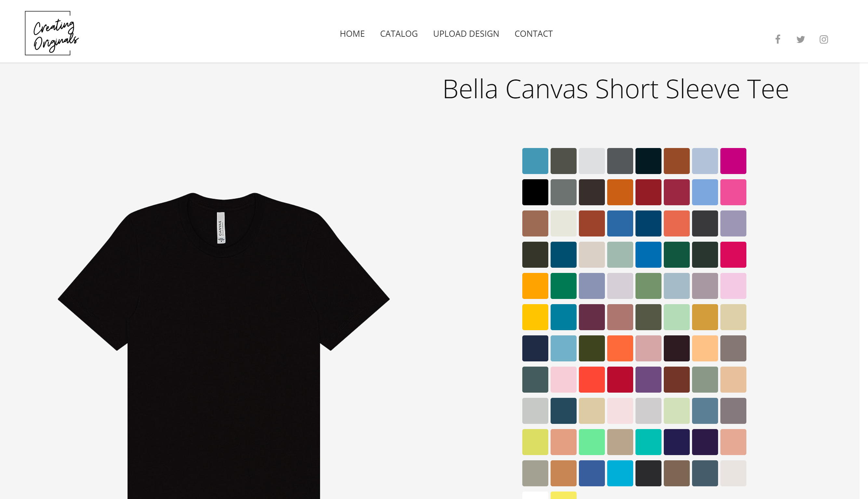
Task: Open the Facebook social icon
Action: (778, 39)
